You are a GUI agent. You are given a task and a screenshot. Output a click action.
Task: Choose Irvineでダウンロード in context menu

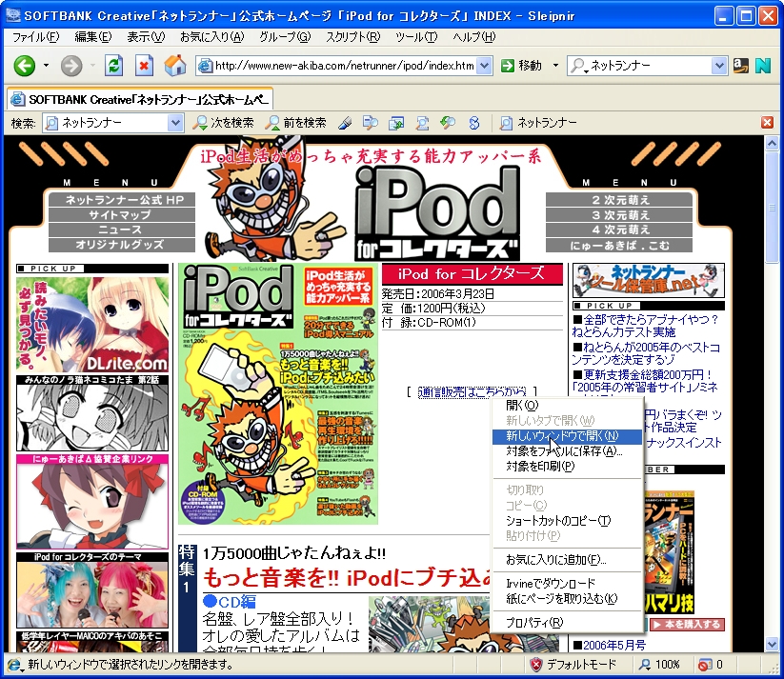pyautogui.click(x=567, y=584)
